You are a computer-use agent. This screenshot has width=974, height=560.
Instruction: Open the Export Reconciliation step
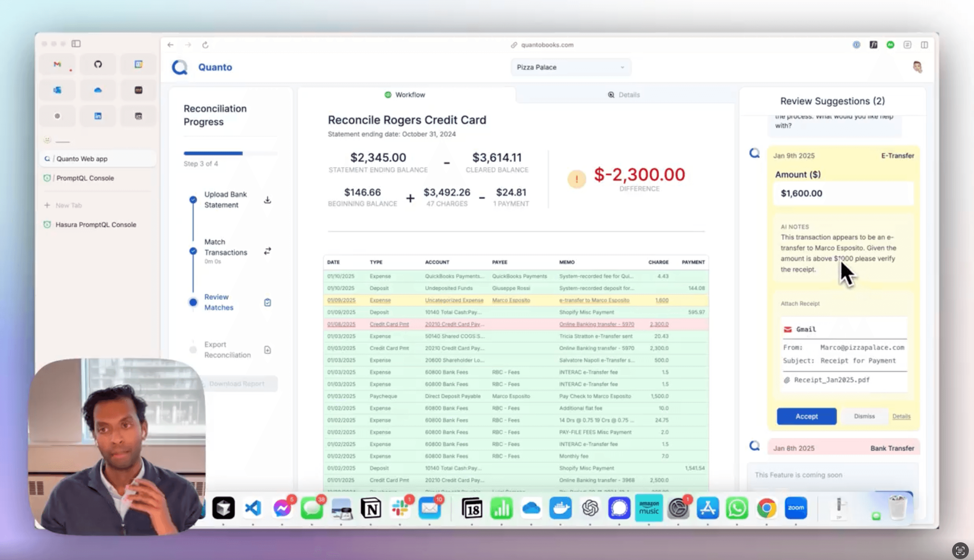[227, 350]
